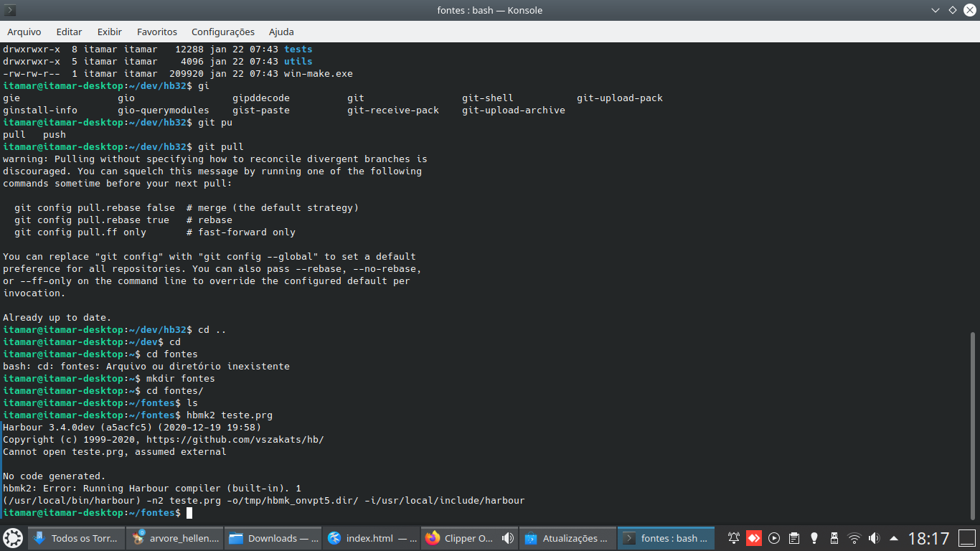
Task: Click the github.com/vszakats/hb URL in the terminal
Action: click(235, 439)
